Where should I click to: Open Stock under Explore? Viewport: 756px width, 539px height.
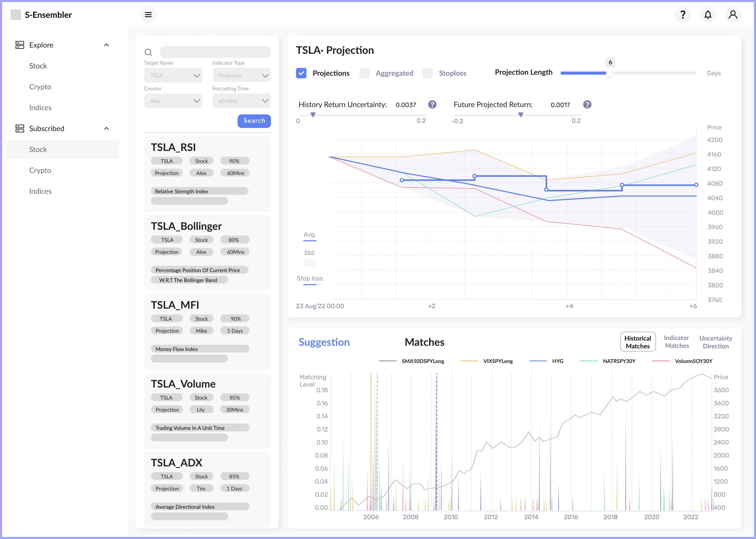[x=38, y=66]
